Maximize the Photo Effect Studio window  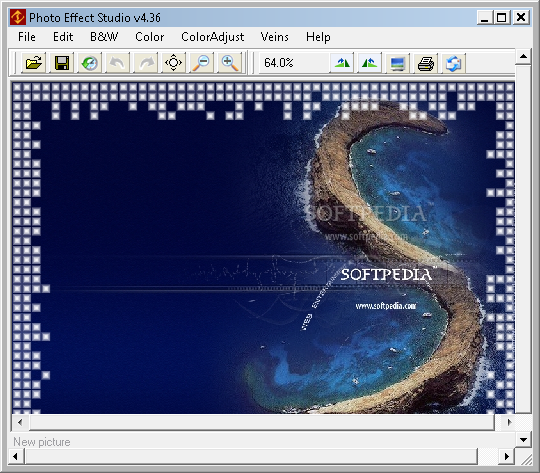pyautogui.click(x=501, y=17)
